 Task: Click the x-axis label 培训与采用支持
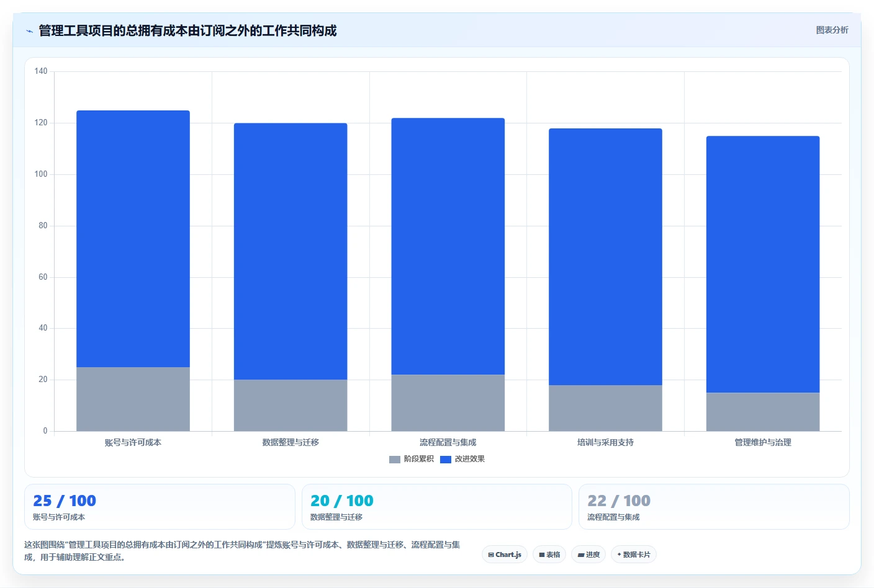point(605,442)
